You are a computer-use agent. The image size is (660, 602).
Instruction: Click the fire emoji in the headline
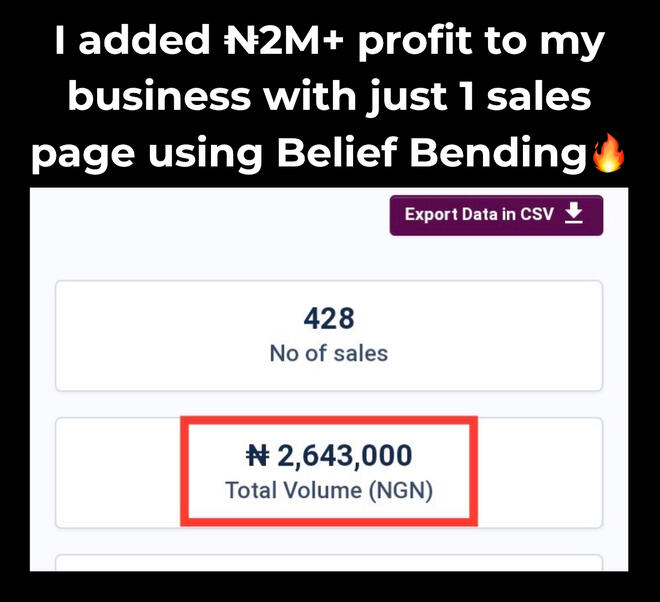click(608, 153)
